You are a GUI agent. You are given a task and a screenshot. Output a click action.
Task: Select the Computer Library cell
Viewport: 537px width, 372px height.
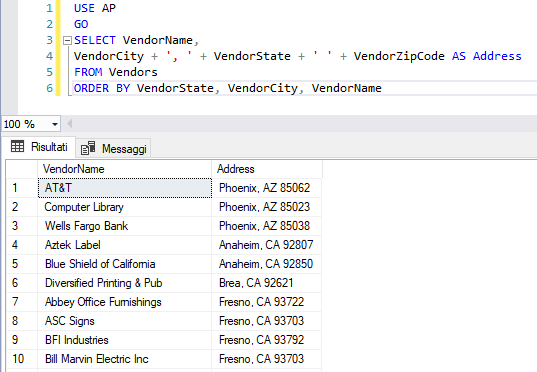(x=125, y=207)
